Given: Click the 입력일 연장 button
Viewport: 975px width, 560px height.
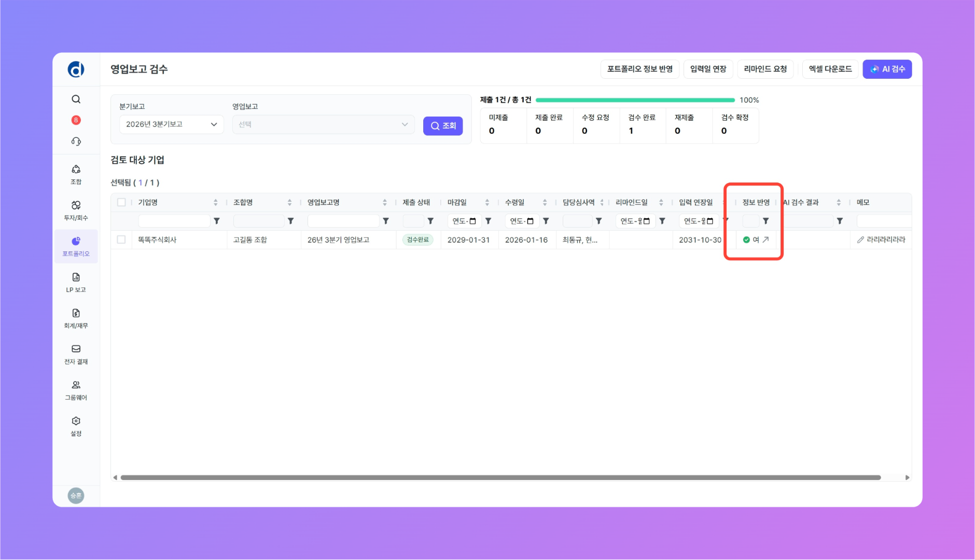Looking at the screenshot, I should pos(708,69).
